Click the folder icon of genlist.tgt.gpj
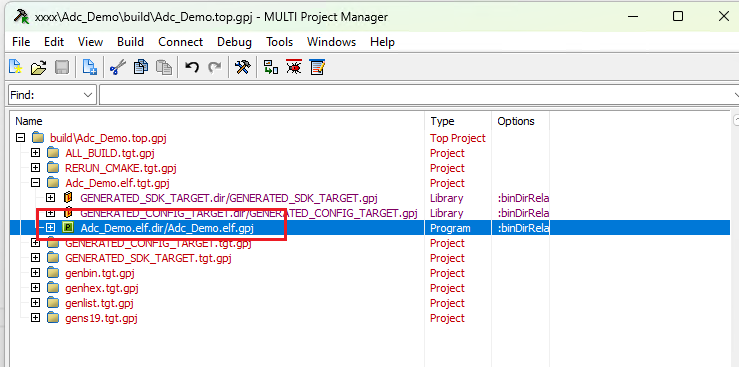 point(53,303)
